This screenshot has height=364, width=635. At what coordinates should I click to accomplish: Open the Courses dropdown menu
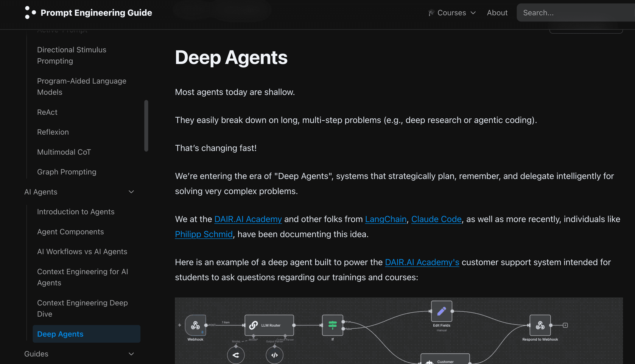452,12
